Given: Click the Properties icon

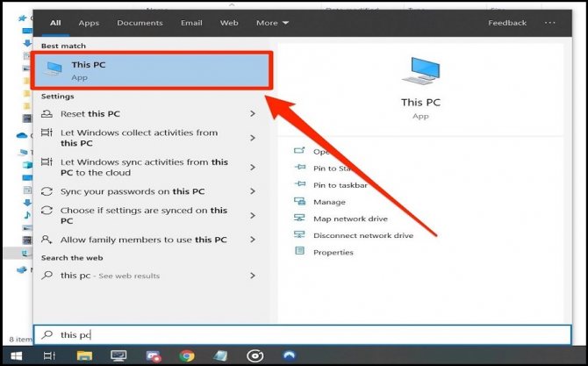Looking at the screenshot, I should pyautogui.click(x=299, y=251).
